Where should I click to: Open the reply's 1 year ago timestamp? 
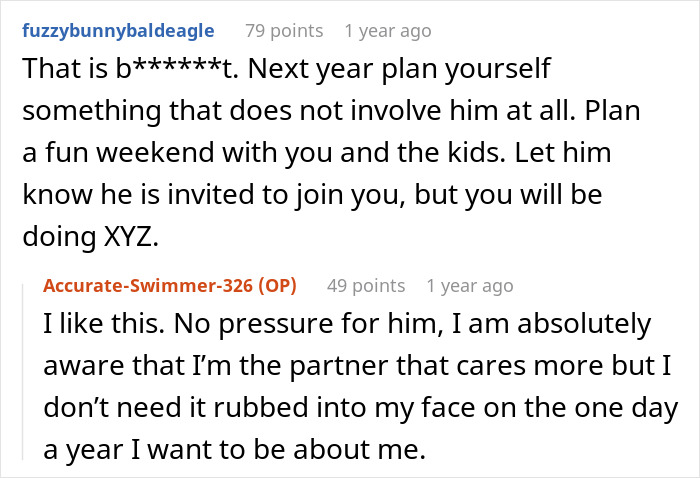[470, 286]
